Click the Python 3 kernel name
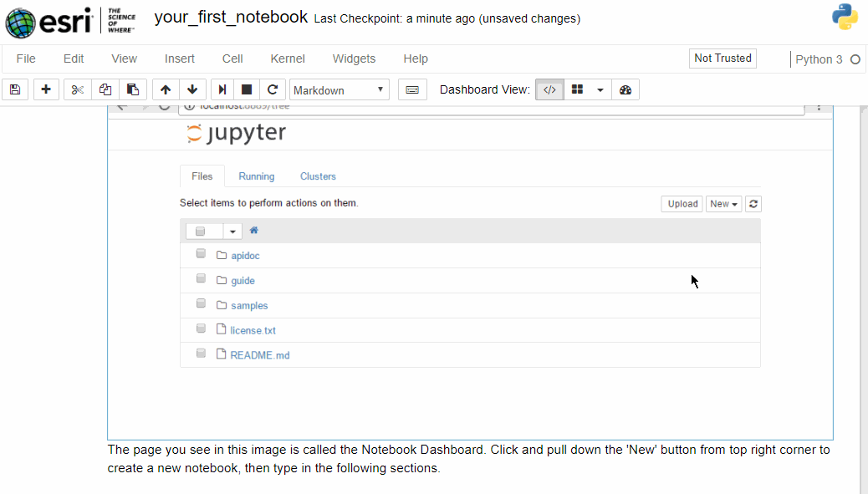Screen dimensions: 868x494 point(819,59)
